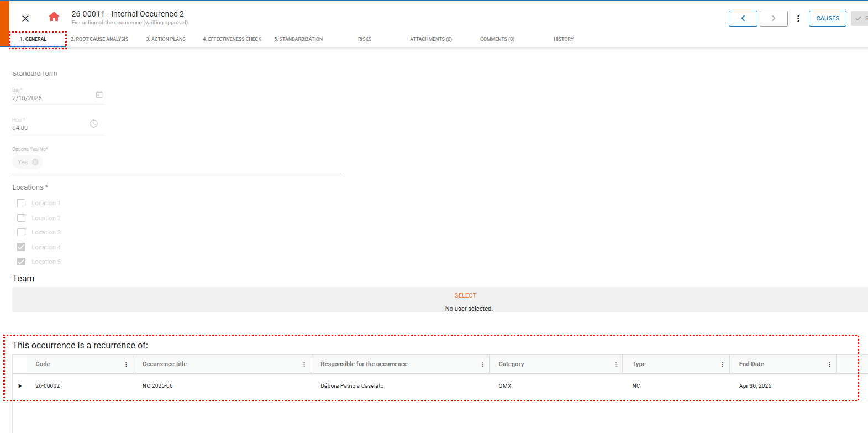The height and width of the screenshot is (433, 868).
Task: Close the occurrence with the X icon
Action: click(x=25, y=18)
